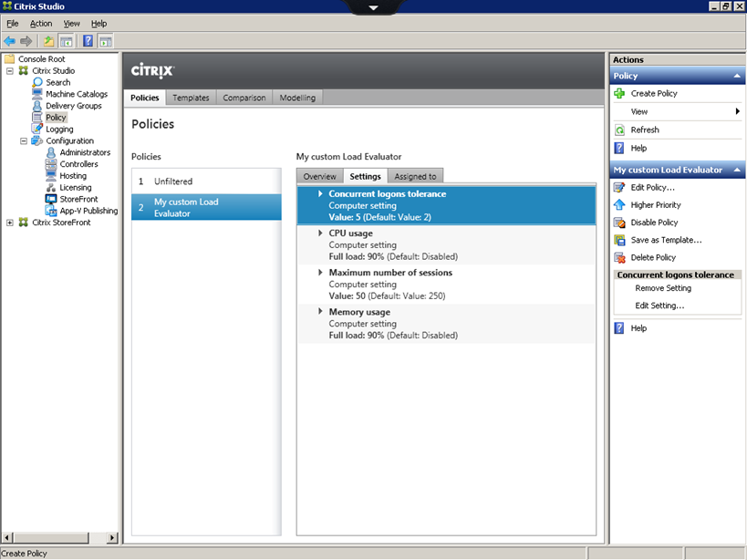Viewport: 747px width, 560px height.
Task: Click the Edit Policy pencil icon
Action: click(x=619, y=188)
